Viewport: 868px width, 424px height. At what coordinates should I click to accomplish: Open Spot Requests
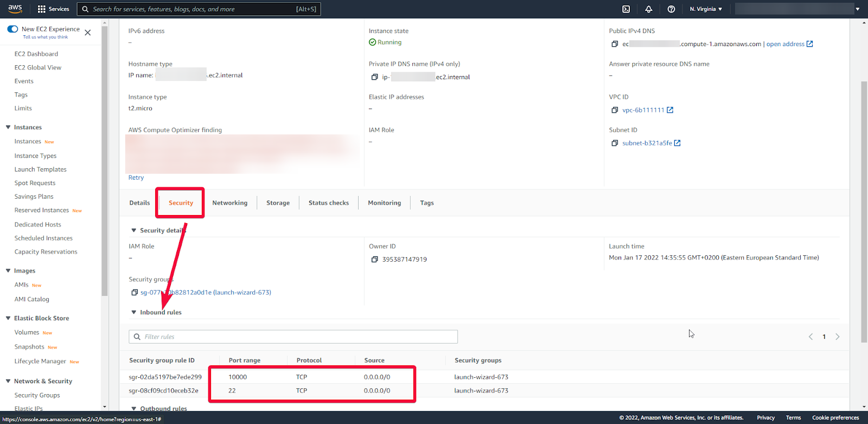[35, 183]
